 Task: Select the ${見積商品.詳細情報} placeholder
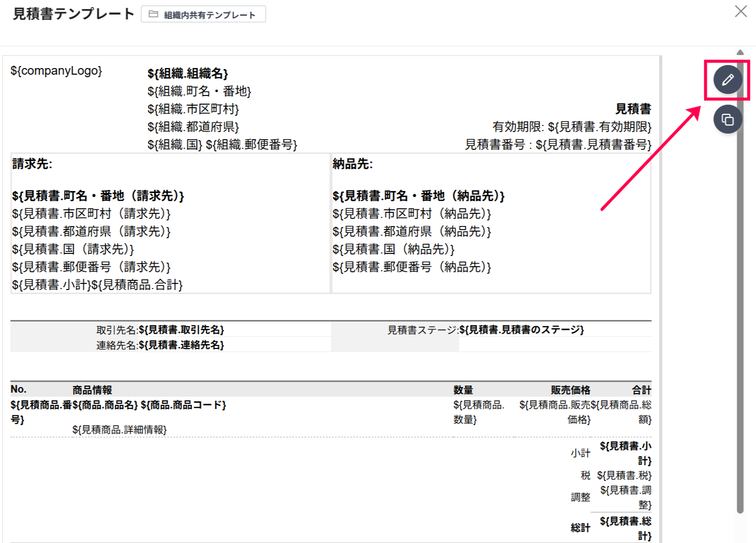(119, 430)
